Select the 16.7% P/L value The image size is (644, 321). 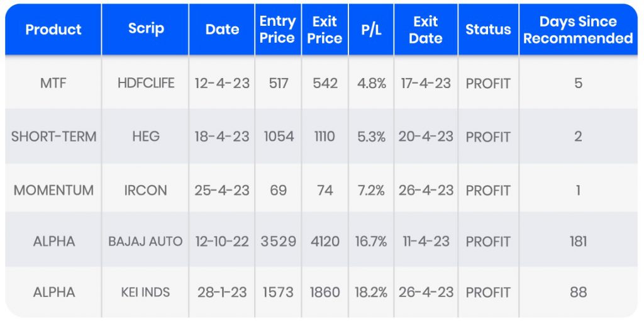[371, 241]
